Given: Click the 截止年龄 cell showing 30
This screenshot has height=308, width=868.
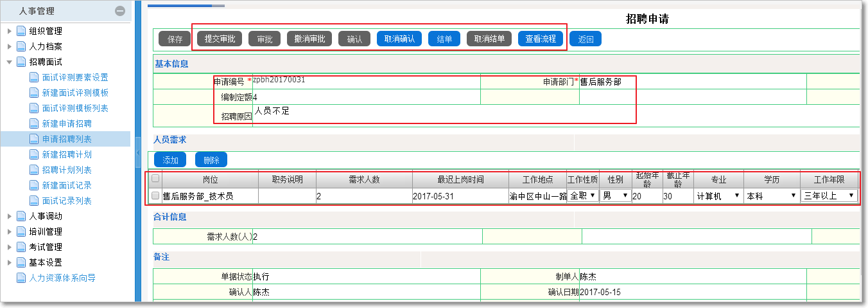Looking at the screenshot, I should 678,195.
